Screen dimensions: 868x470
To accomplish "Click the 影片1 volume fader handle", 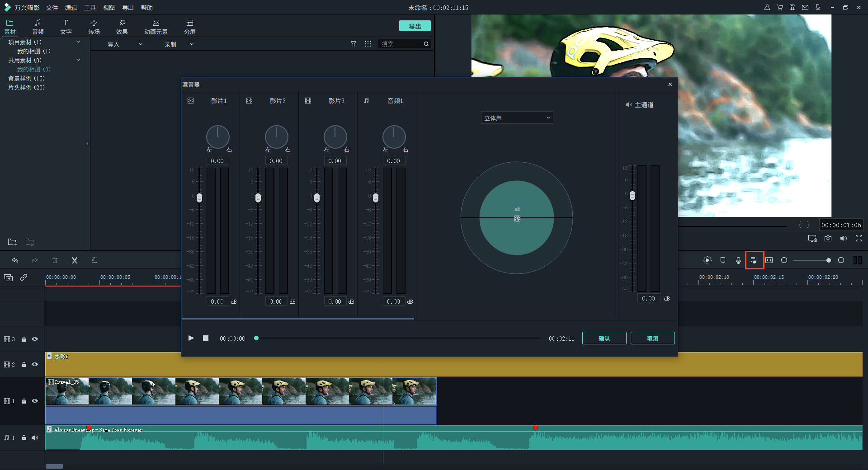I will [199, 198].
